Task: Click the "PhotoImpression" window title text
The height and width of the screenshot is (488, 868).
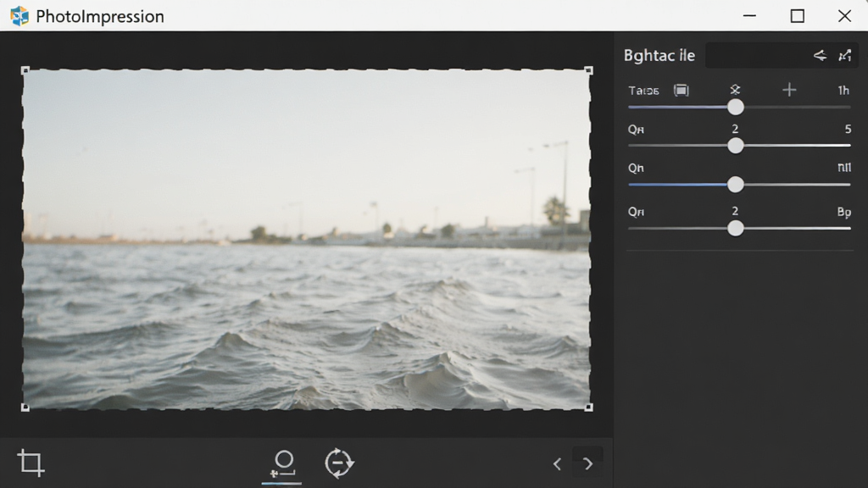Action: (x=100, y=17)
